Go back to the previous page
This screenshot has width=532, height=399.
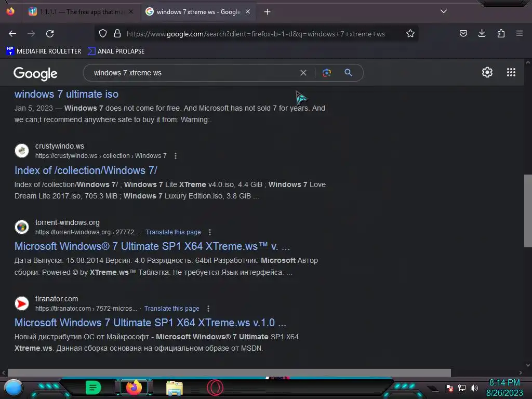point(12,34)
